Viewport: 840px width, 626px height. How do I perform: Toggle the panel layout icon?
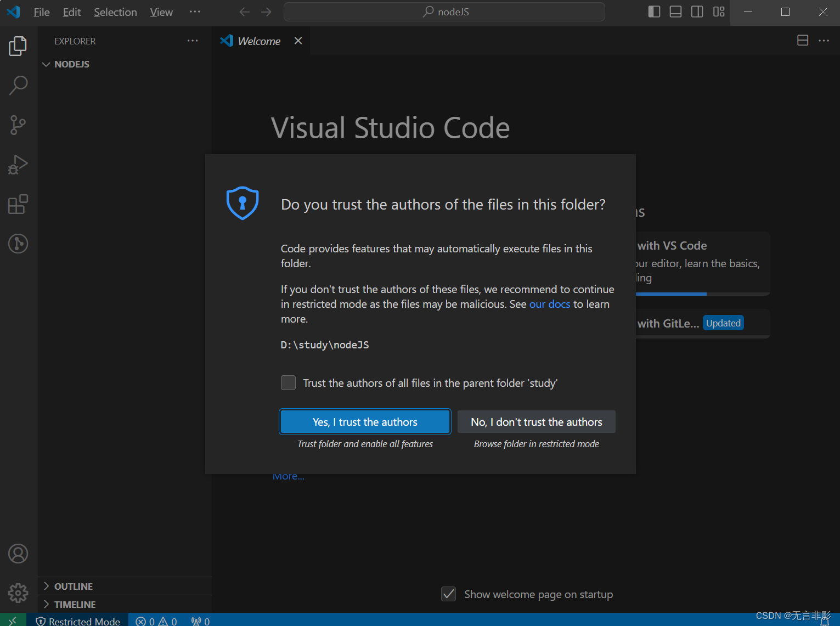[x=675, y=12]
